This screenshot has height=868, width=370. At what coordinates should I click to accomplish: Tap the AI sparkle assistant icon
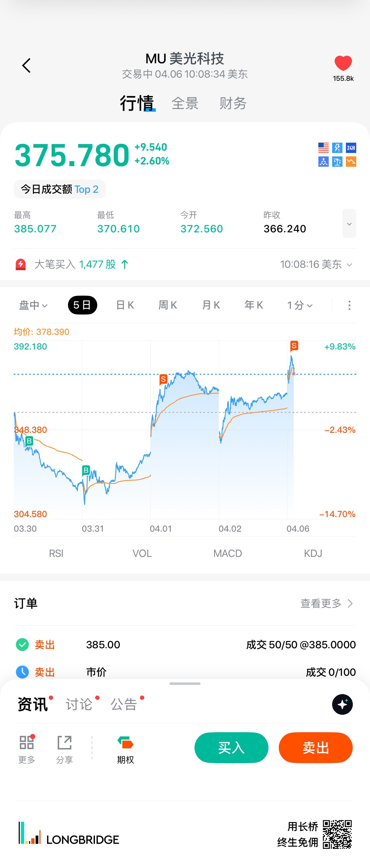pyautogui.click(x=342, y=704)
